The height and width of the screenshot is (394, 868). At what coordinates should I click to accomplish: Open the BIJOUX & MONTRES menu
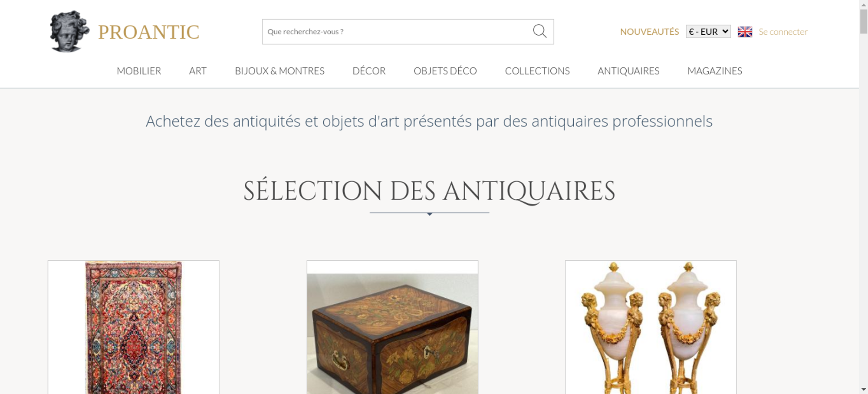click(279, 71)
